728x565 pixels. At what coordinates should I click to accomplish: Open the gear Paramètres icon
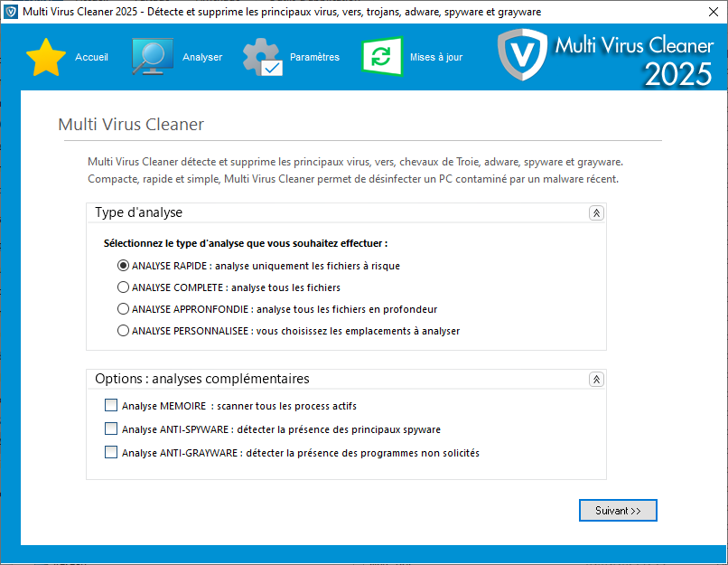(x=263, y=57)
